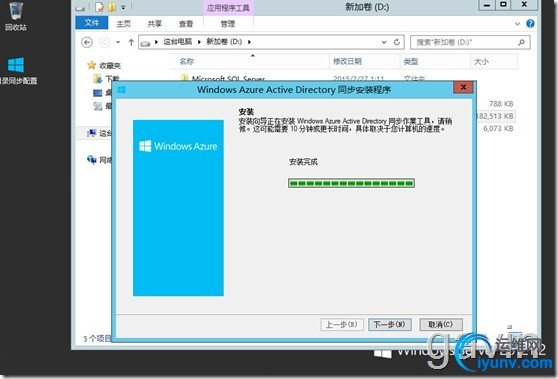The image size is (558, 379).
Task: Switch to the 管理 ribbon tab
Action: coord(228,24)
